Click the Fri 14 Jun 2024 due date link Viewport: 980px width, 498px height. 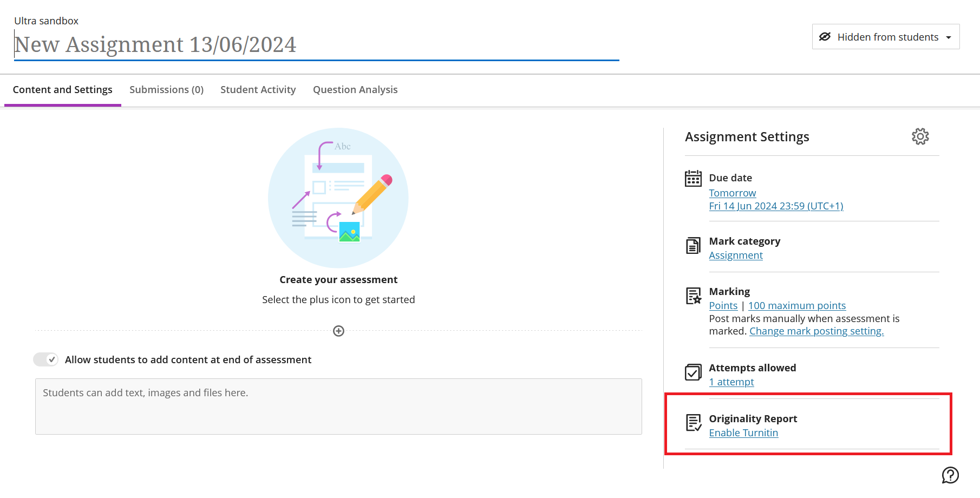point(776,206)
